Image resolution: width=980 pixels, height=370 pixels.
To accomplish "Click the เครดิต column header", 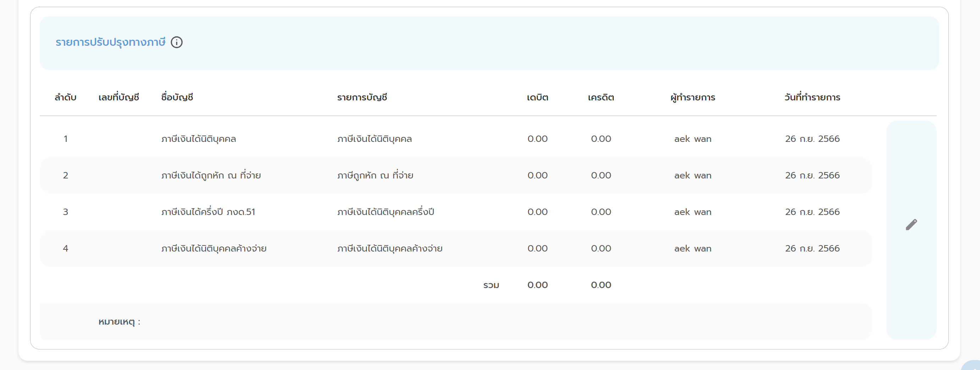I will 601,97.
